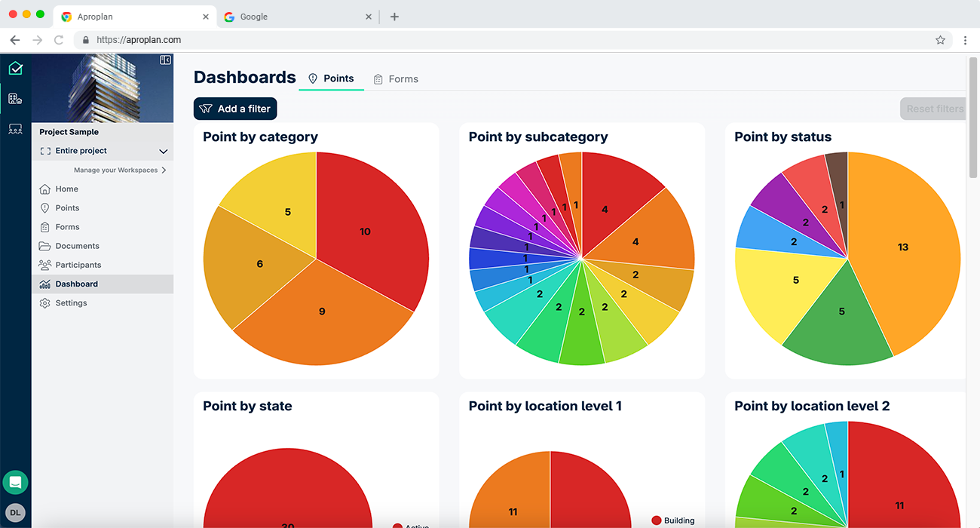Open the projects building icon in left rail

pyautogui.click(x=15, y=99)
